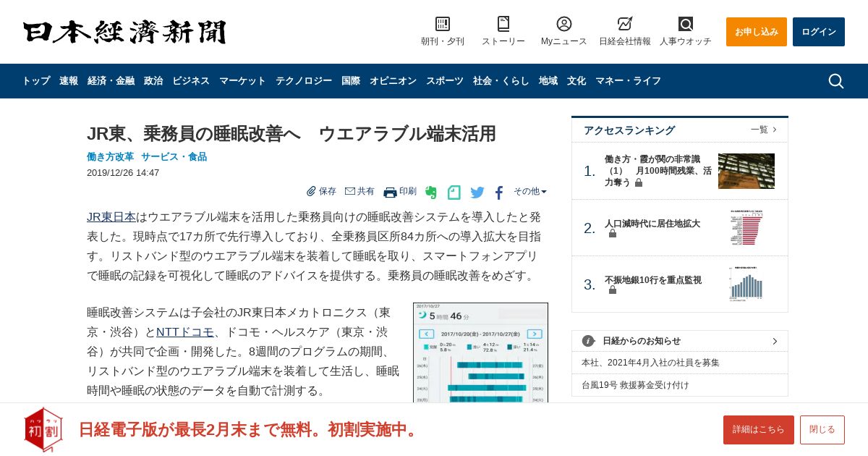Click the 保存 paperclip icon
Image resolution: width=868 pixels, height=456 pixels.
pos(312,191)
